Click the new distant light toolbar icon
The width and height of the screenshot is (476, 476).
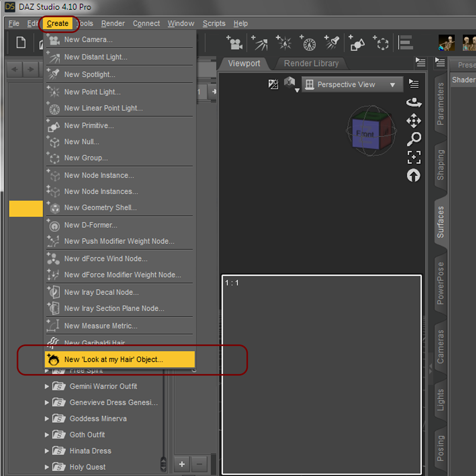pos(260,43)
